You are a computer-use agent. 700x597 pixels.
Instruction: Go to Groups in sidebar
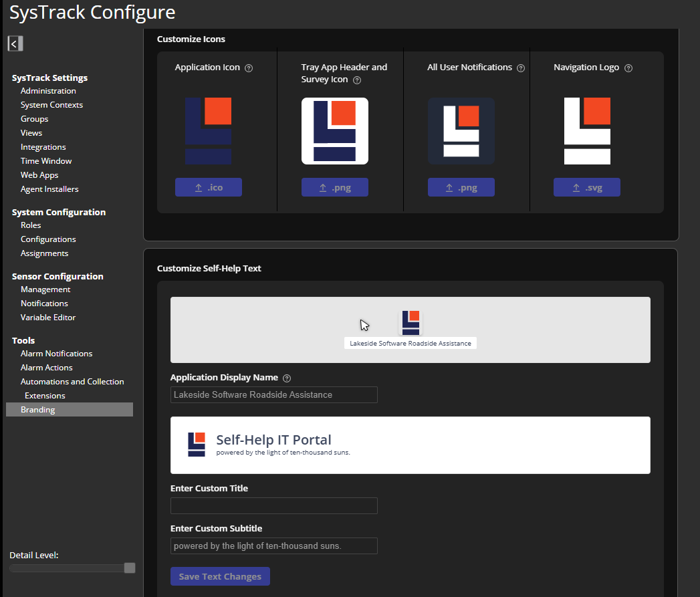click(34, 119)
